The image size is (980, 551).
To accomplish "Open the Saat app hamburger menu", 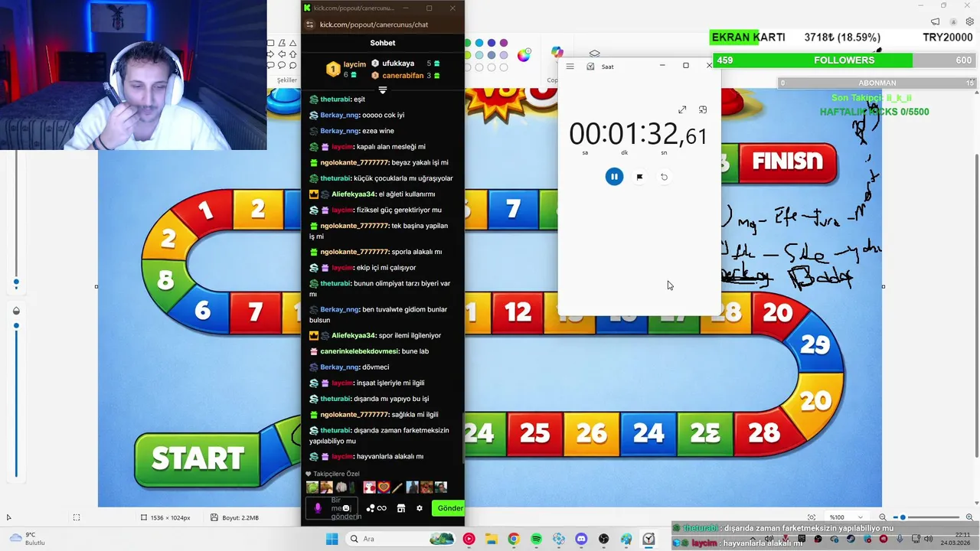I will tap(570, 67).
